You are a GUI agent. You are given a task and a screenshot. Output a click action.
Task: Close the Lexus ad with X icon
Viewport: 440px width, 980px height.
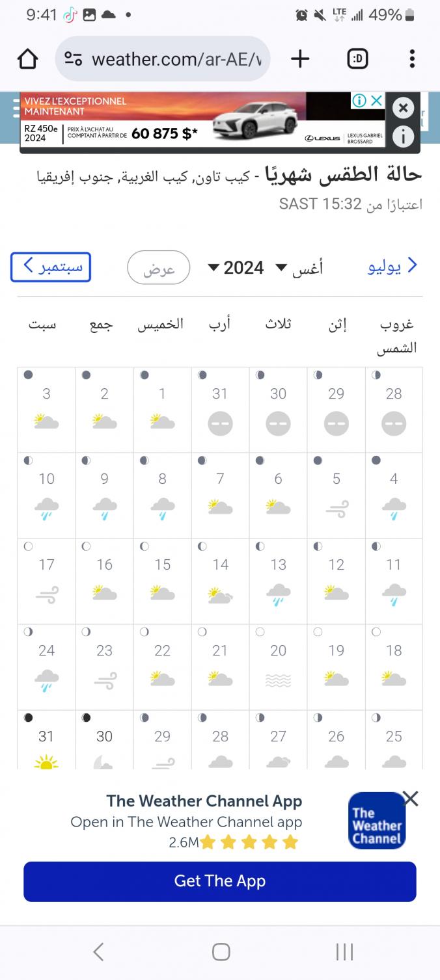[x=404, y=108]
